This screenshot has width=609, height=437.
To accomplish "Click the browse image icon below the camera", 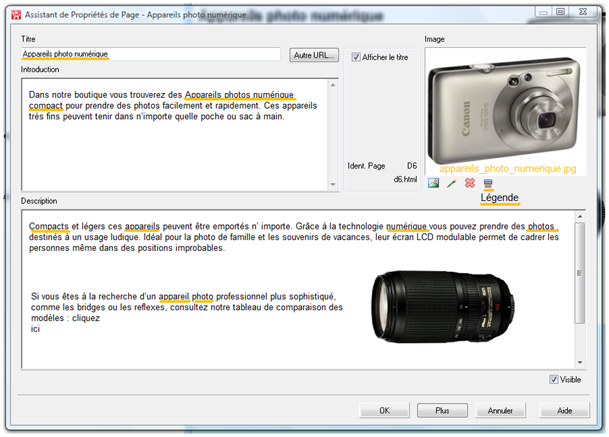I will [x=433, y=183].
